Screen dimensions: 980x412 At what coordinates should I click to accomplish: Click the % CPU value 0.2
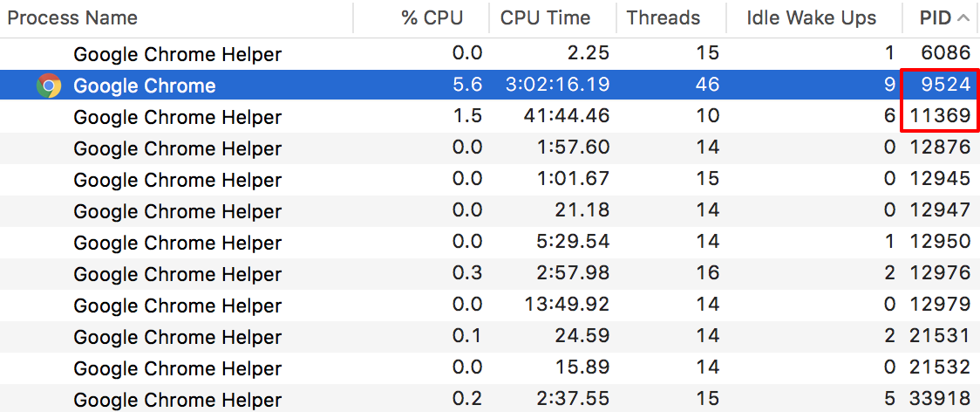point(466,399)
